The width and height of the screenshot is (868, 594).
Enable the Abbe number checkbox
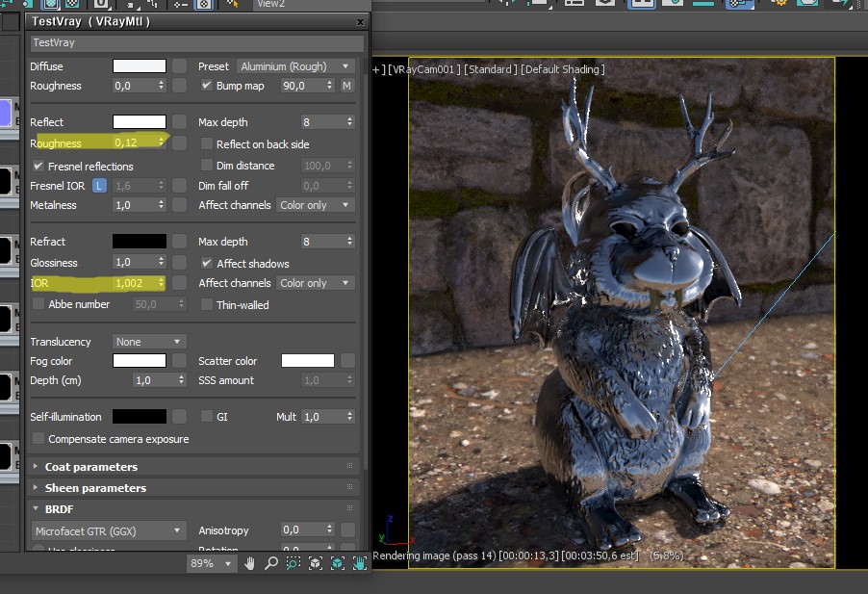[38, 304]
